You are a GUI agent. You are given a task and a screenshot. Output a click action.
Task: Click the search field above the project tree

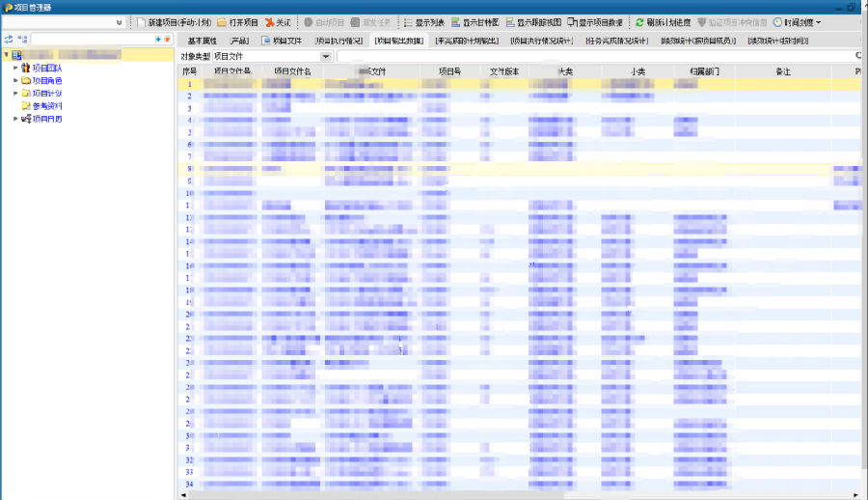92,40
